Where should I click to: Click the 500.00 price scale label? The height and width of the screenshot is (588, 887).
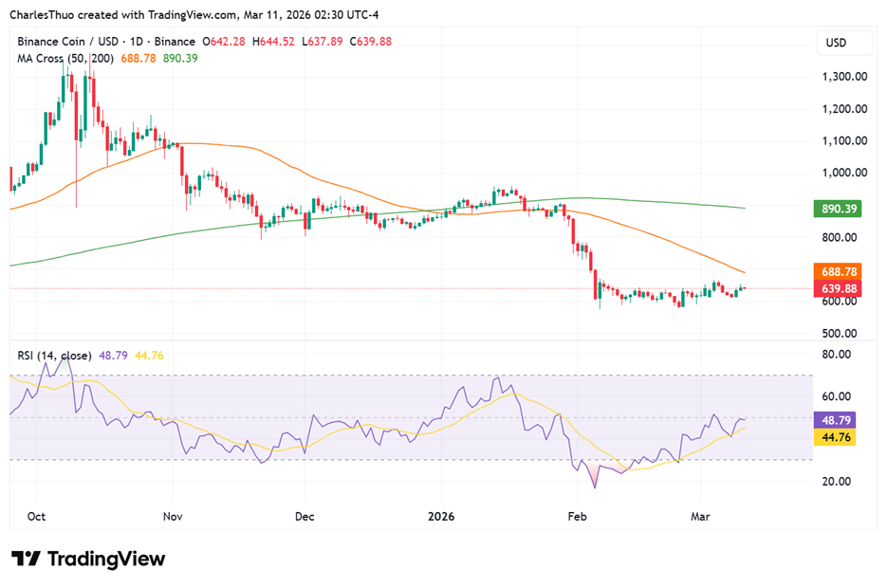[x=839, y=334]
